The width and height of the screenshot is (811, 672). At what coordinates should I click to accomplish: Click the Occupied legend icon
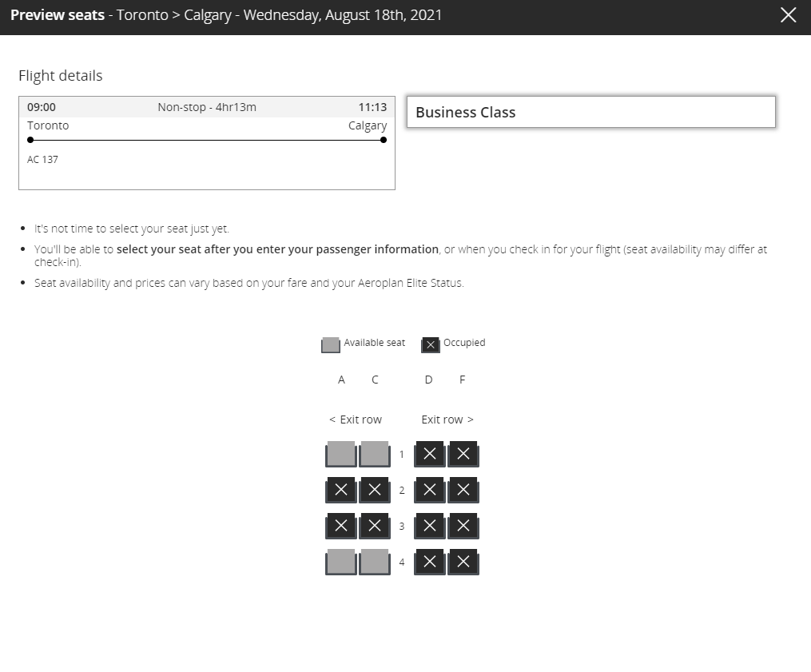point(430,344)
